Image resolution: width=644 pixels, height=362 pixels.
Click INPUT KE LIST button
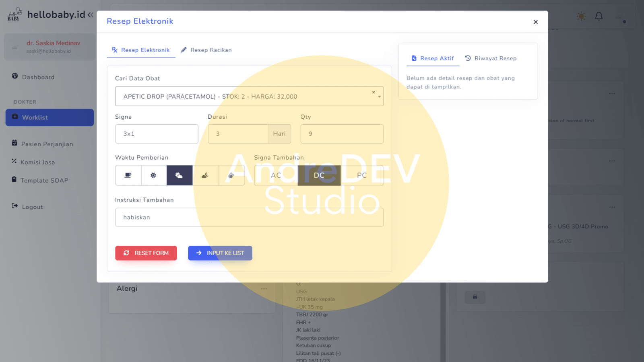click(220, 253)
